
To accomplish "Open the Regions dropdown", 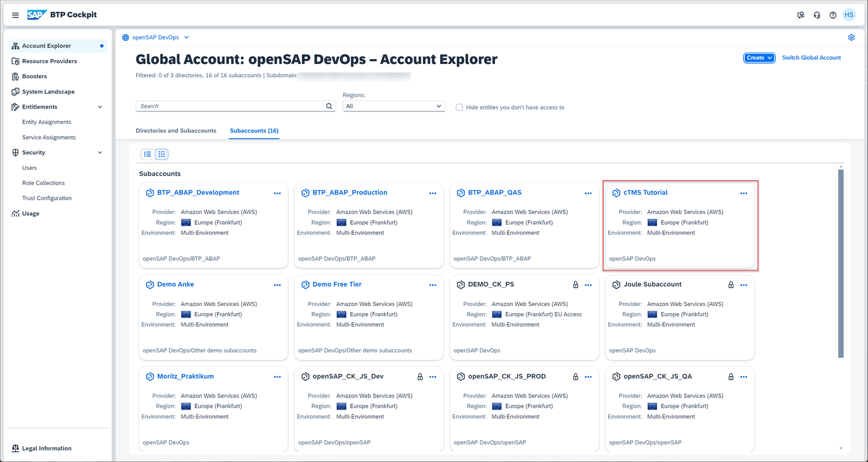I will click(394, 106).
